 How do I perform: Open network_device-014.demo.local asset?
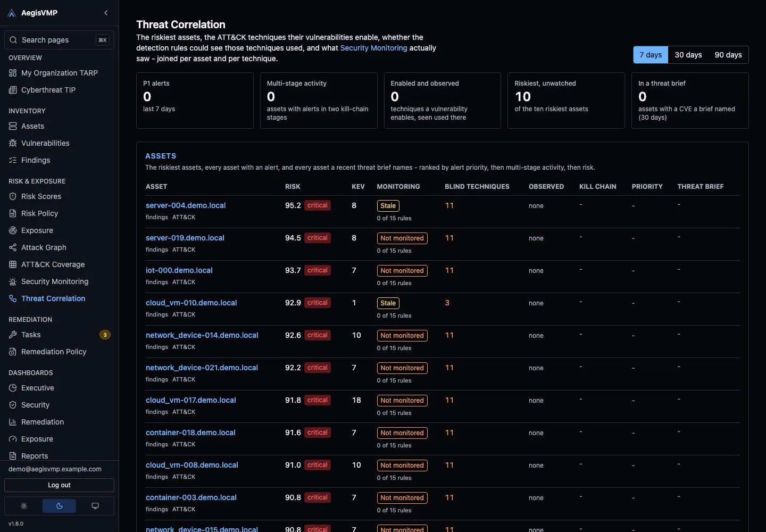202,335
